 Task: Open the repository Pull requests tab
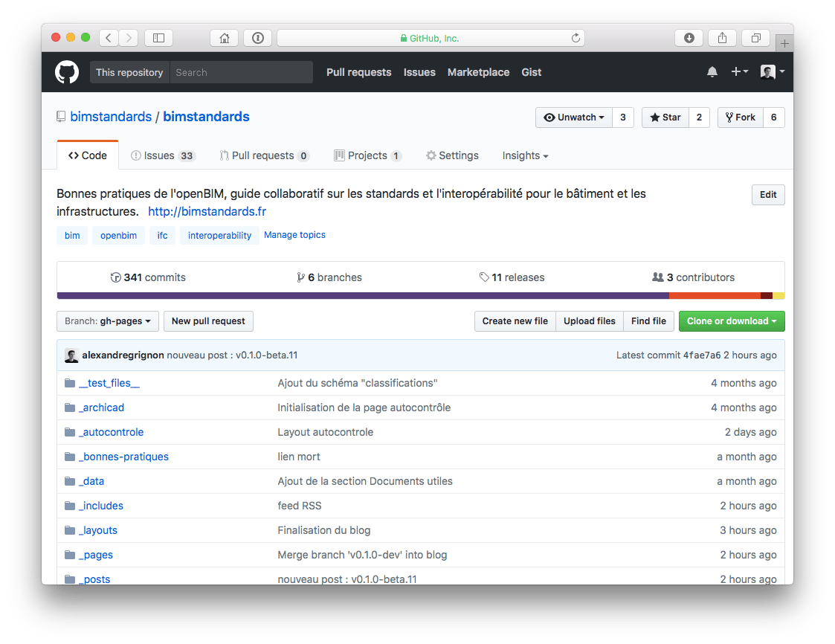264,155
